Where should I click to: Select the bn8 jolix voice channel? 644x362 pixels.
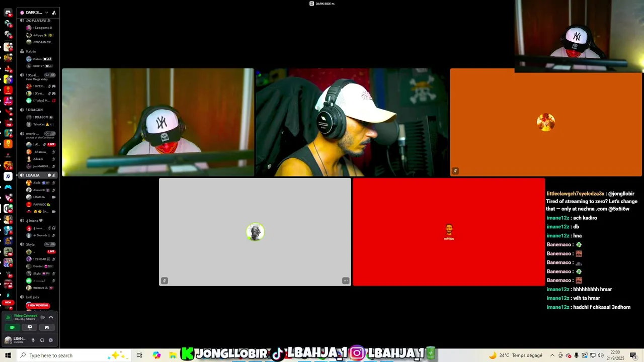pyautogui.click(x=38, y=297)
